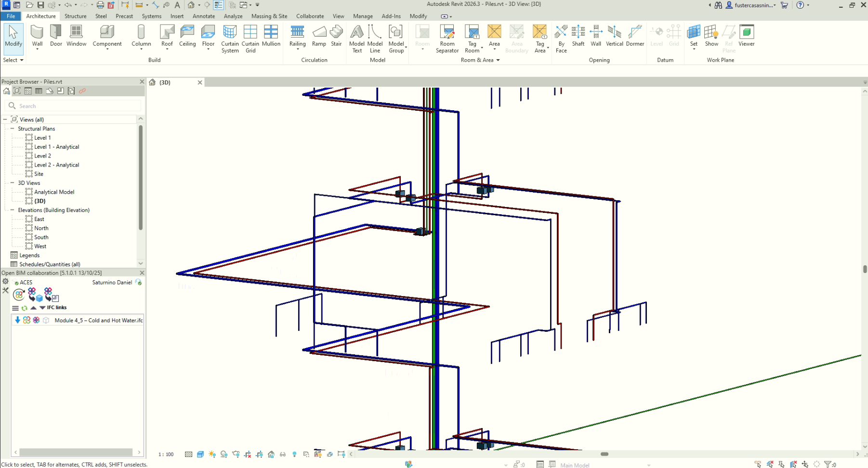Viewport: 868px width, 468px height.
Task: Switch to the Systems ribbon tab
Action: (x=152, y=16)
